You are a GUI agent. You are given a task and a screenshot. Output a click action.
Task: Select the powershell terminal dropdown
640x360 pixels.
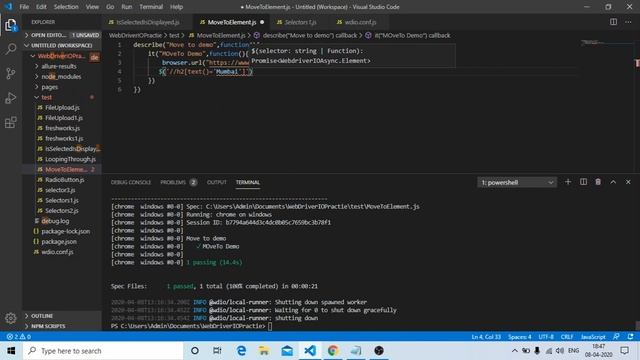pyautogui.click(x=517, y=182)
